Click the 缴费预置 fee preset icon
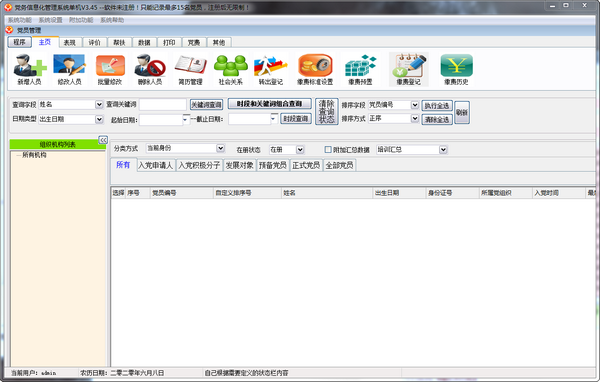Screen dimensions: 600x382 [360, 69]
